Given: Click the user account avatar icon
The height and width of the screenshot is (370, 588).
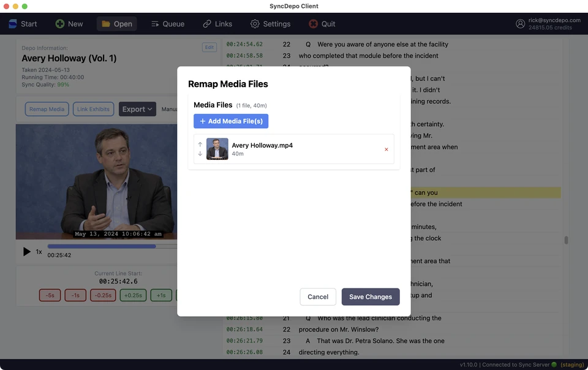Looking at the screenshot, I should point(520,24).
